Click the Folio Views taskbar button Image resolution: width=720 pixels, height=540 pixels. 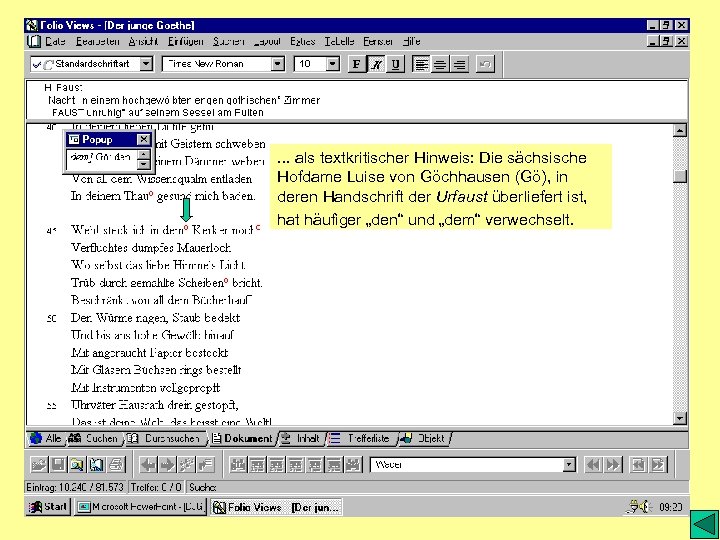click(x=277, y=507)
